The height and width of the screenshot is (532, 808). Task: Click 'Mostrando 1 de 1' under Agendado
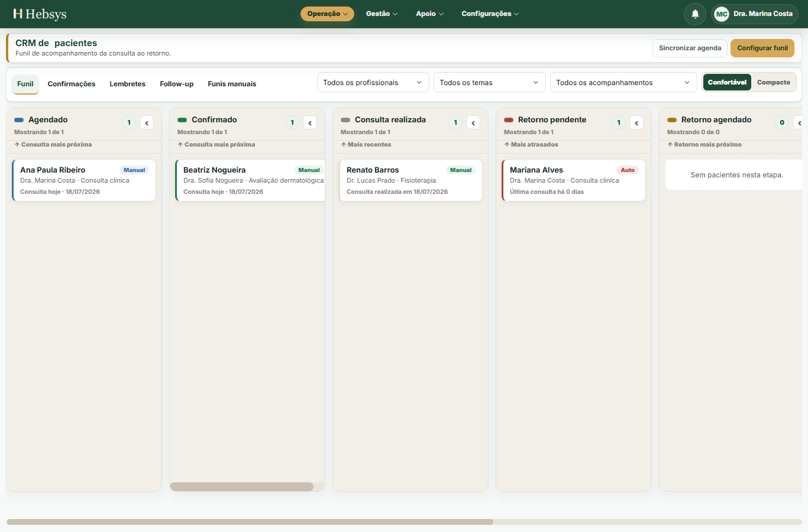tap(39, 132)
